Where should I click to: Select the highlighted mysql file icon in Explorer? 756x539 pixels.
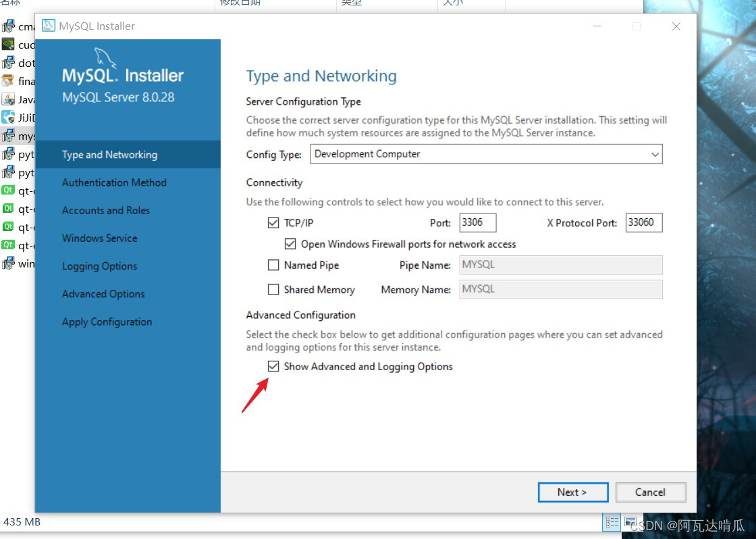pos(8,136)
